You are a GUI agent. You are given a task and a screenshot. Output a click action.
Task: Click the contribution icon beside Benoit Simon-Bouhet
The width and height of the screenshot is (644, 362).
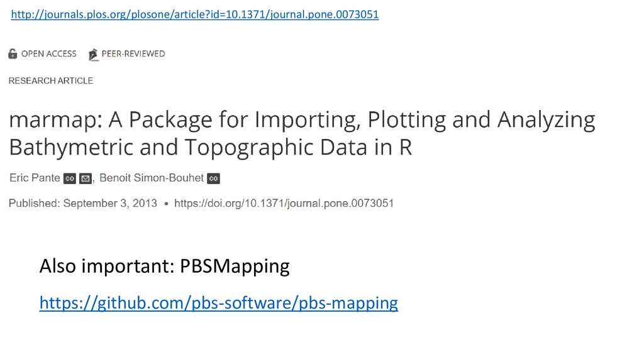tap(214, 178)
